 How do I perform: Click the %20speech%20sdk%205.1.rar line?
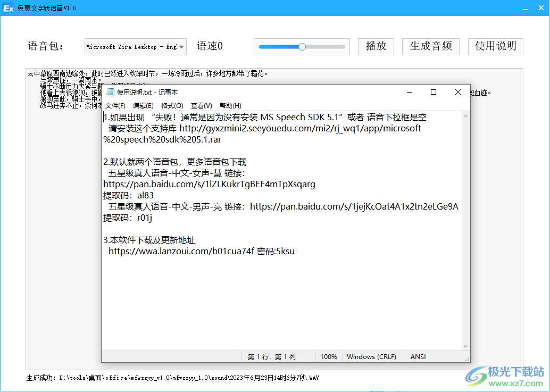pyautogui.click(x=162, y=139)
